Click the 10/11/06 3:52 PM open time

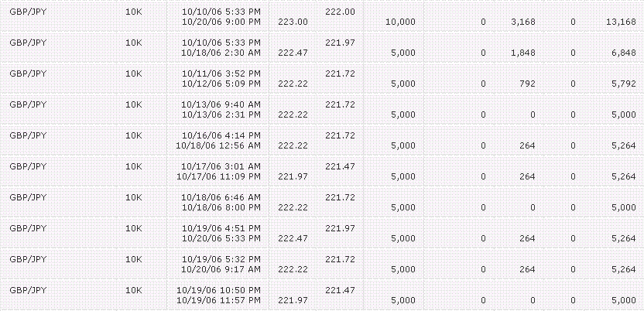(x=221, y=73)
